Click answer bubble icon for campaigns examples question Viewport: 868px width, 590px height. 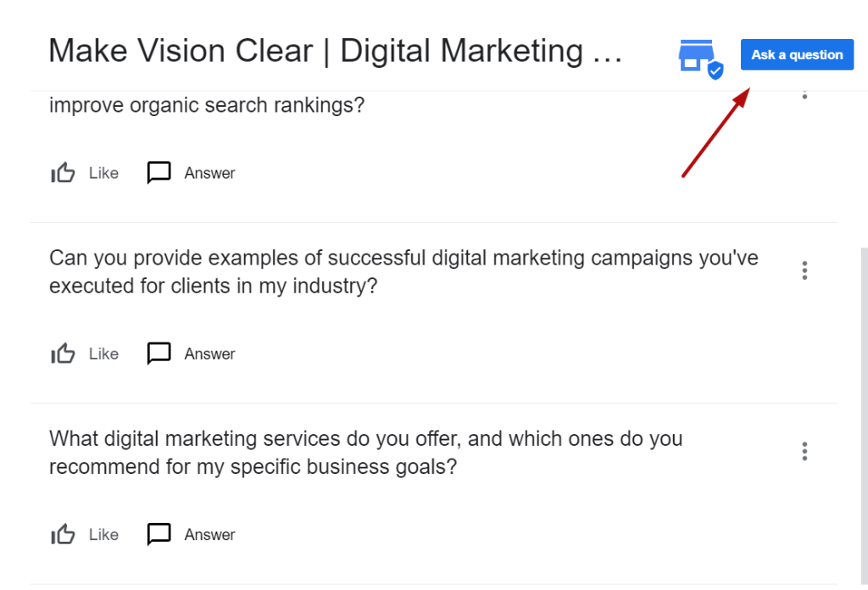[x=159, y=353]
